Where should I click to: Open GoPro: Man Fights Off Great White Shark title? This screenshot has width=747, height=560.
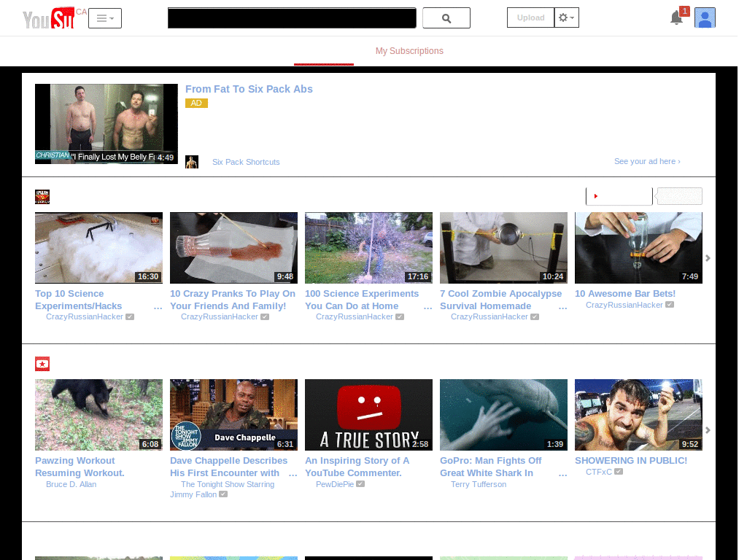(x=491, y=467)
